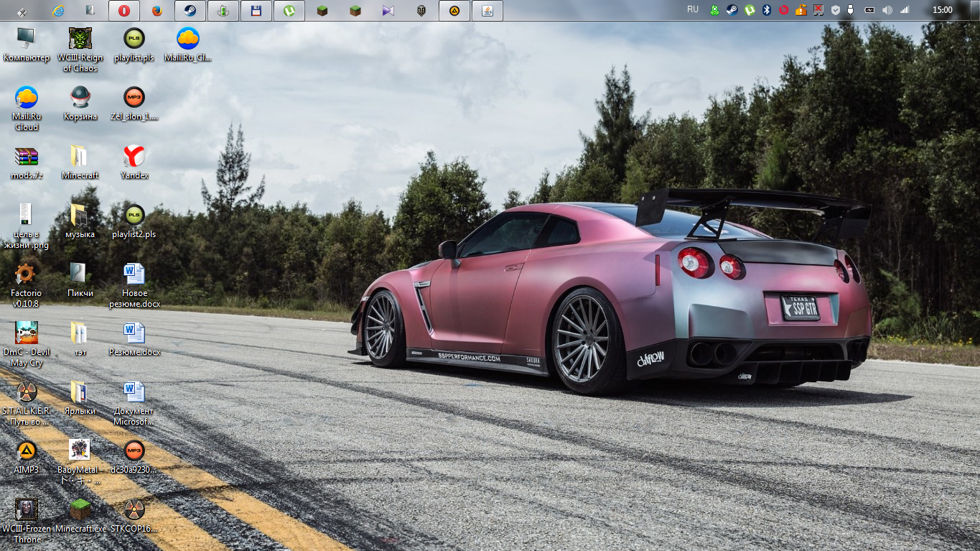Click the 15:00 system clock

point(942,10)
